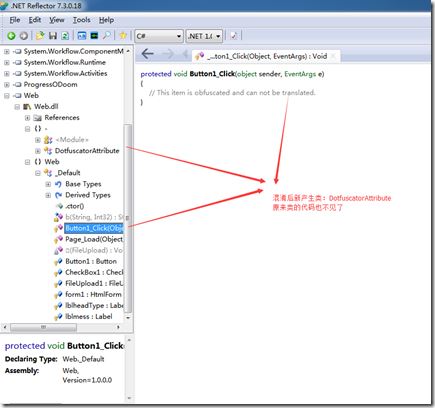Screen dimensions: 435x408
Task: Click the tree pane horizontal scrollbar thumb
Action: [44, 327]
